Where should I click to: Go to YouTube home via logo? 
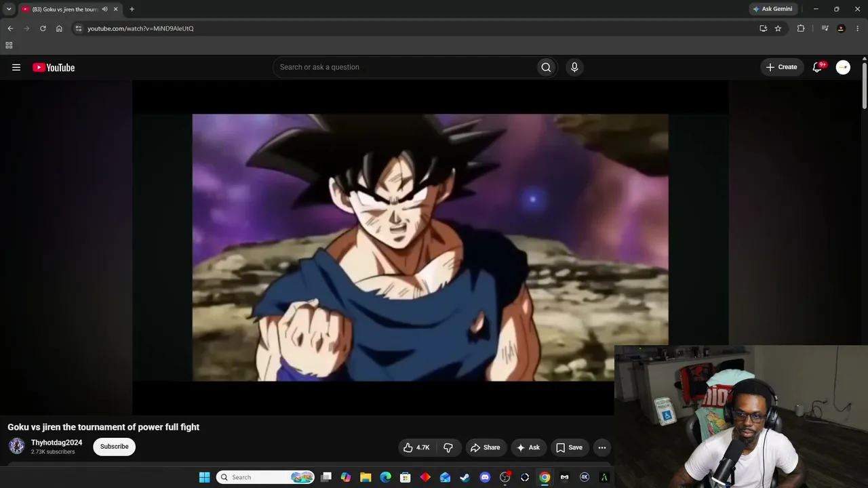point(54,67)
